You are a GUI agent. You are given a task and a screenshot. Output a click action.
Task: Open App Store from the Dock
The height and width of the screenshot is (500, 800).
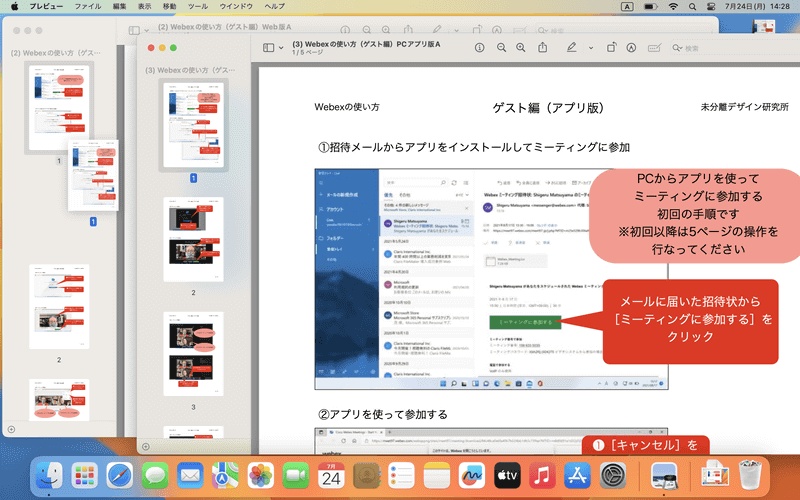coord(578,476)
